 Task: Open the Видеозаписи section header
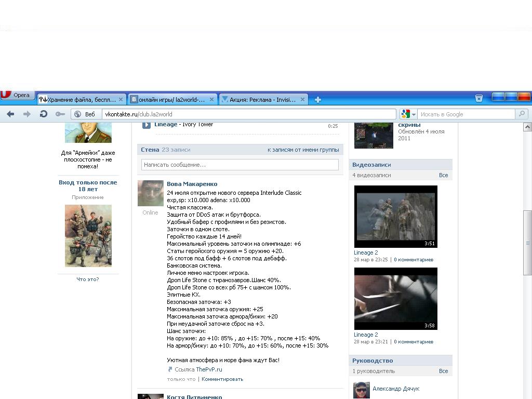[x=371, y=165]
